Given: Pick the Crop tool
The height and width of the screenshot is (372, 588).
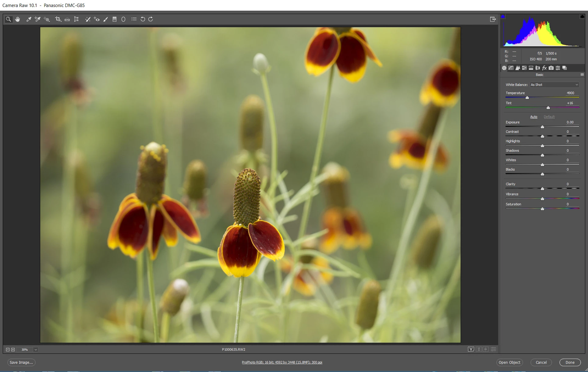Looking at the screenshot, I should coord(58,19).
